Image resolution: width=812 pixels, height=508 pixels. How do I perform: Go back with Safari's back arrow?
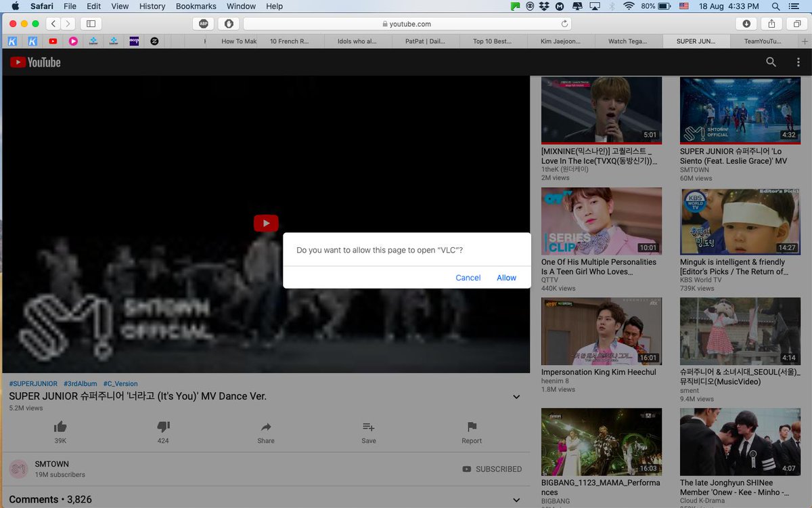pyautogui.click(x=53, y=24)
